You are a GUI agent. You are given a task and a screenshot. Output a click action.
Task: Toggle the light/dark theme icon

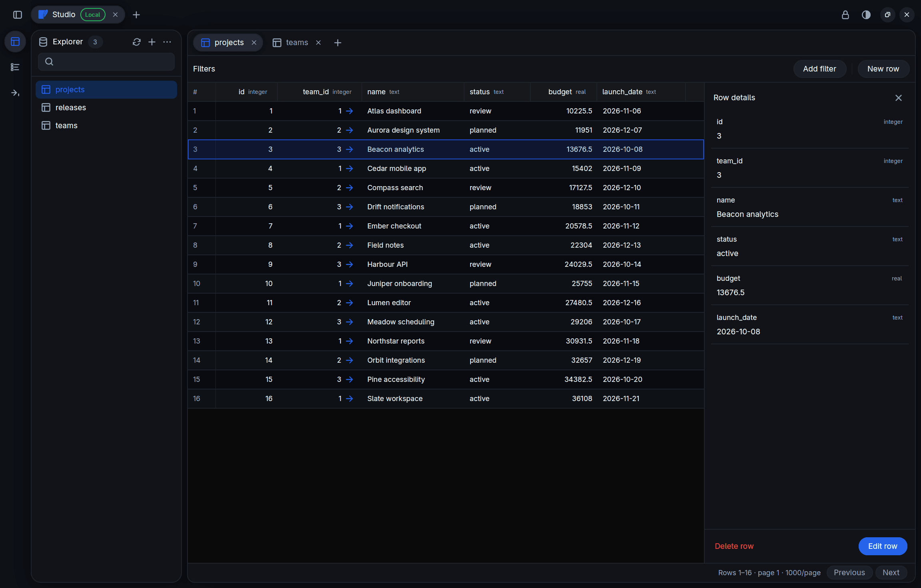pyautogui.click(x=866, y=15)
